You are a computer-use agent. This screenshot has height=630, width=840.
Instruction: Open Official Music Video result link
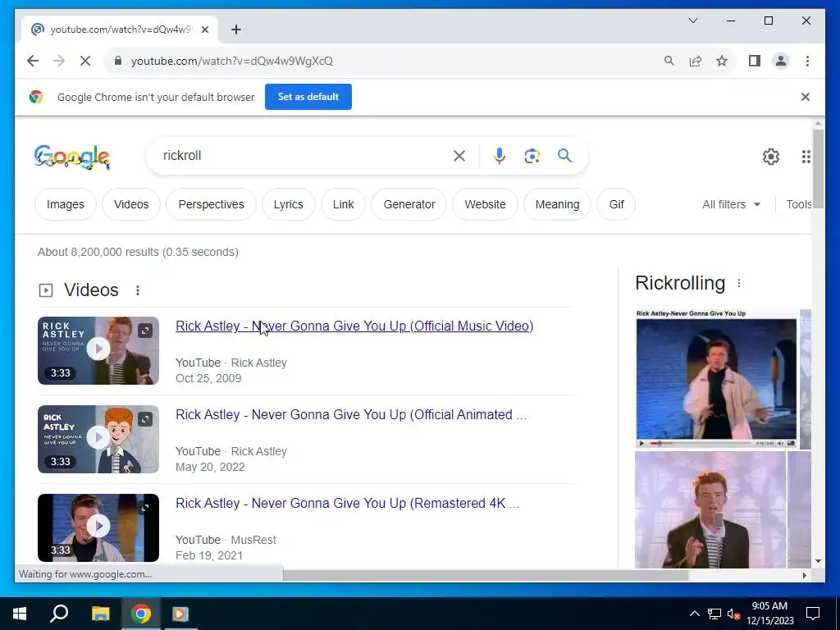point(354,326)
